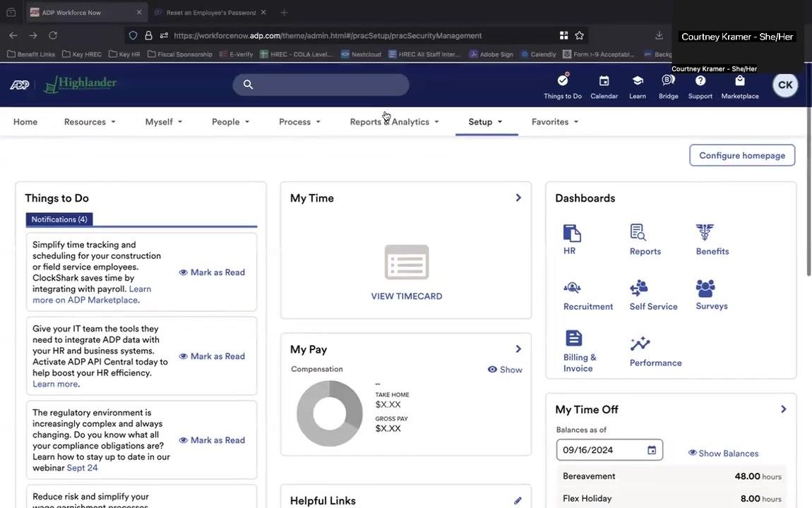
Task: Open My Time Off chevron arrow
Action: [x=783, y=409]
